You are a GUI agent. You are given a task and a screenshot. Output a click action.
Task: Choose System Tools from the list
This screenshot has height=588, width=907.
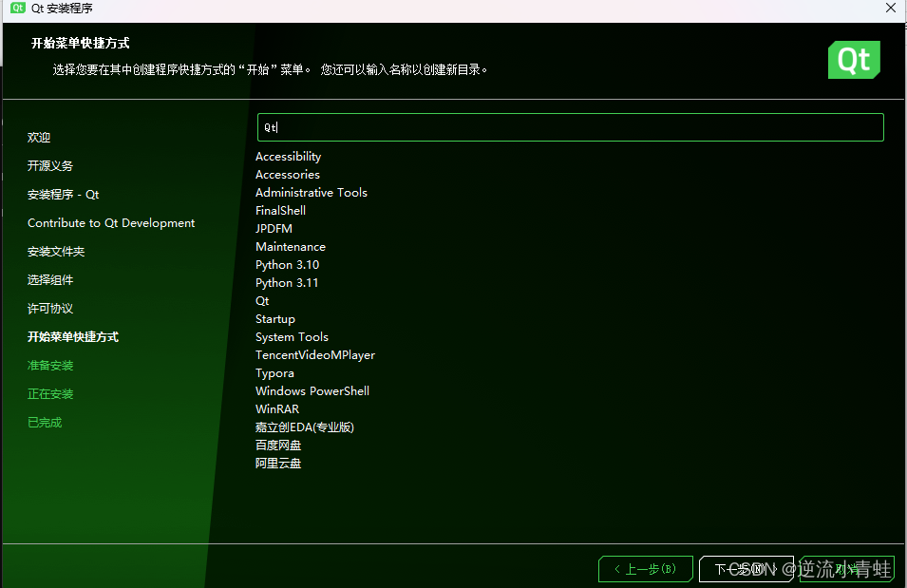[292, 337]
